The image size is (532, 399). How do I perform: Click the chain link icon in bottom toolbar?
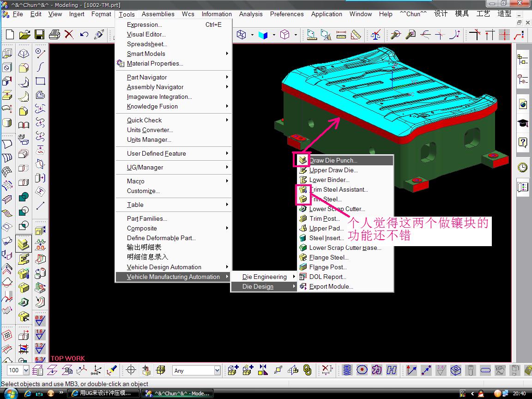pos(308,370)
